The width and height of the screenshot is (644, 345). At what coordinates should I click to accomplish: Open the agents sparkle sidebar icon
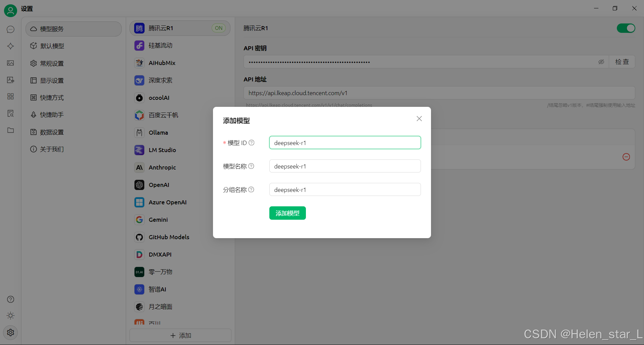pyautogui.click(x=10, y=46)
